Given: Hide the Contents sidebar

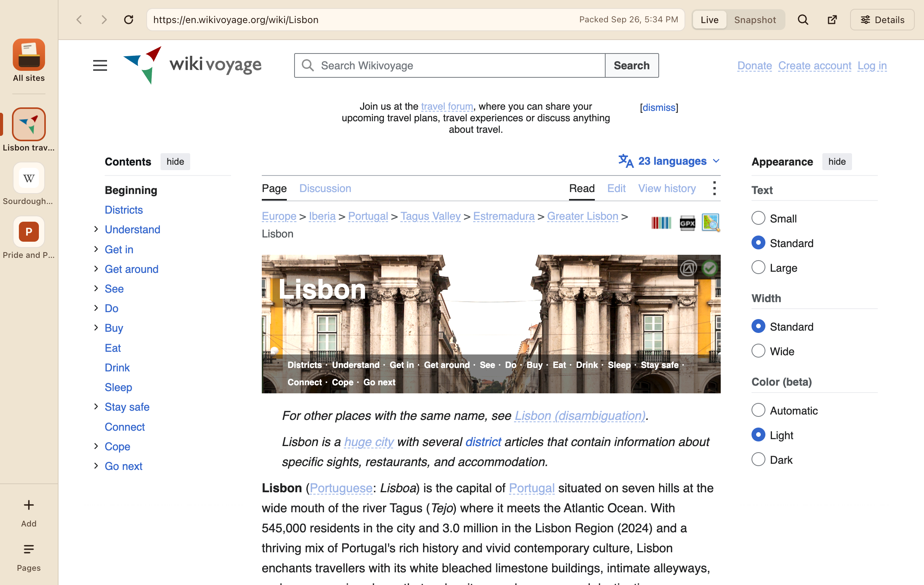Looking at the screenshot, I should 175,162.
